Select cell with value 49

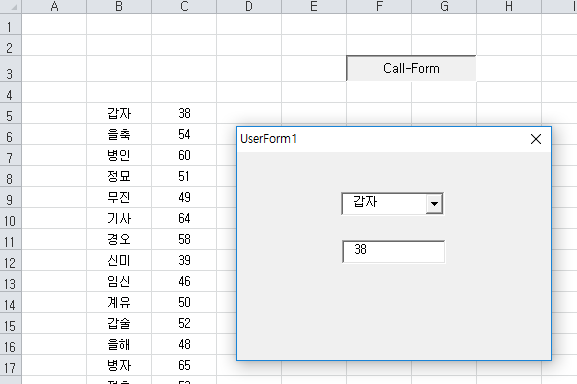click(184, 197)
